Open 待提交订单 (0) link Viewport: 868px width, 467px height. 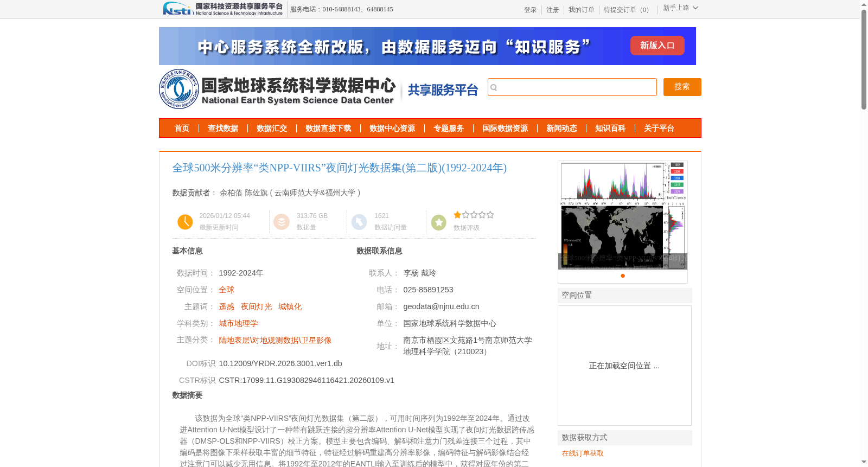628,10
